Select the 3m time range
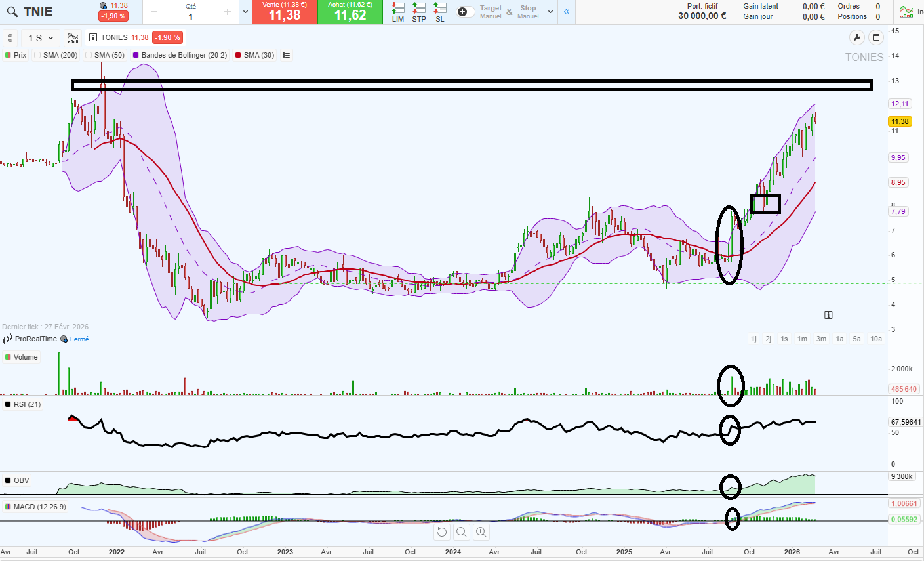Screen dimensions: 924x561 821,339
